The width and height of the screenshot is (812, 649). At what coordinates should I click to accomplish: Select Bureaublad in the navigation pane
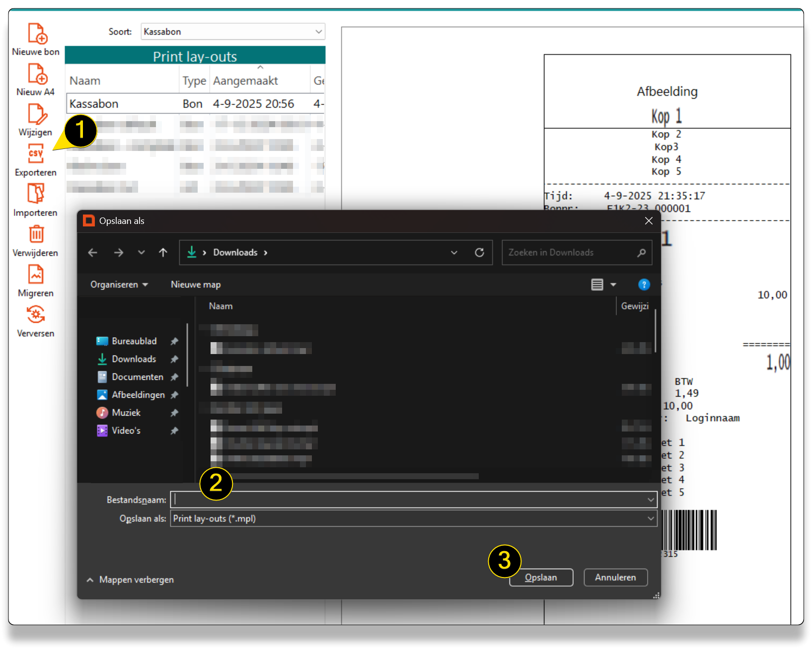pyautogui.click(x=134, y=341)
